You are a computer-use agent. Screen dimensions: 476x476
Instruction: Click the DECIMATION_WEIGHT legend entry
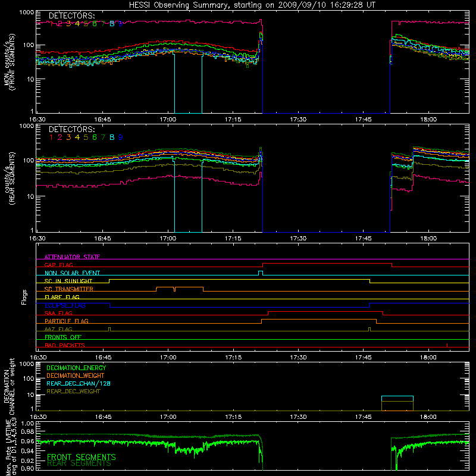(76, 375)
